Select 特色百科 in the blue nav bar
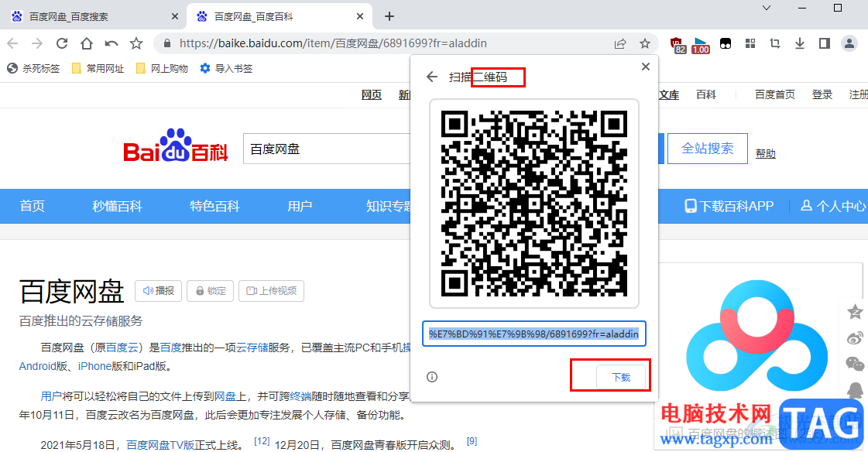This screenshot has width=868, height=452. pyautogui.click(x=214, y=207)
